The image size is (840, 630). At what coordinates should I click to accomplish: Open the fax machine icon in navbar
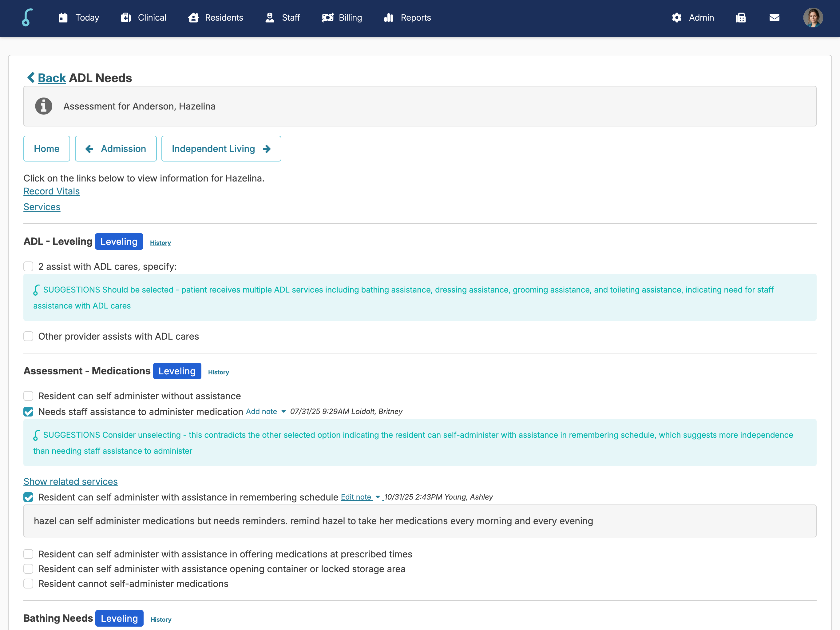(740, 18)
